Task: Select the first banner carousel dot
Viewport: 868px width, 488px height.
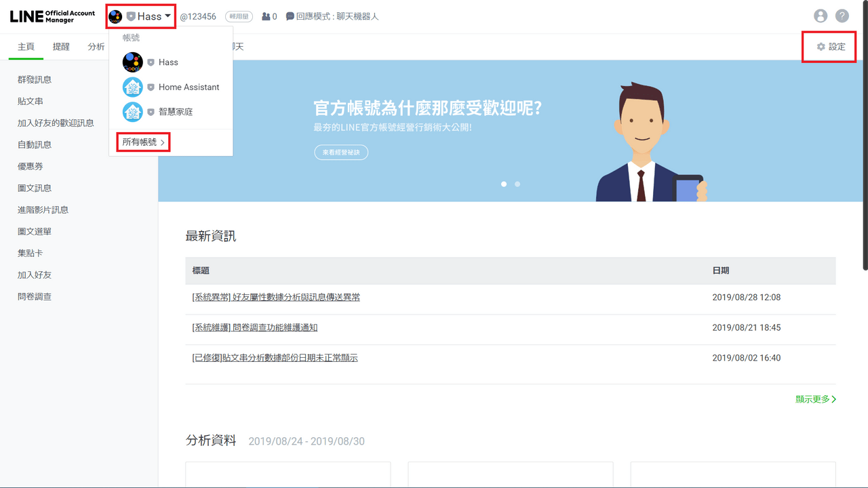Action: tap(504, 184)
